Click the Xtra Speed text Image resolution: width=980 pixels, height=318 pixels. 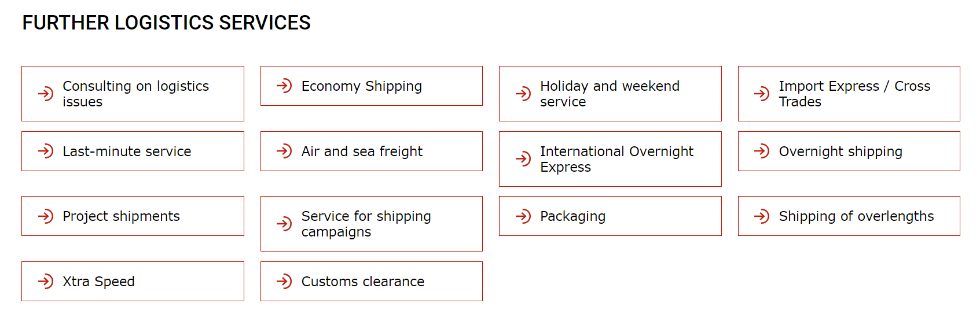tap(98, 282)
